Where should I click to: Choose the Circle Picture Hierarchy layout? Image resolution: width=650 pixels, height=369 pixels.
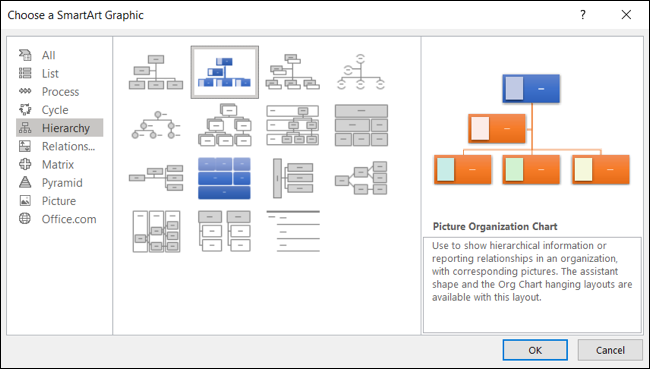click(156, 125)
